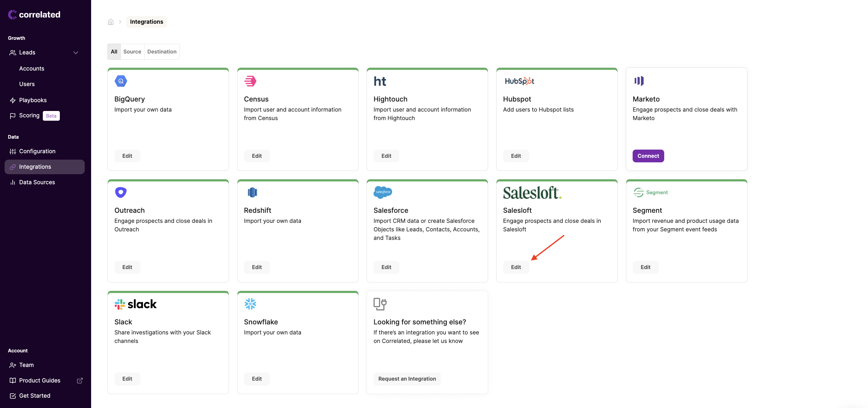Open Playbooks from the sidebar
Image resolution: width=868 pixels, height=408 pixels.
coord(33,100)
